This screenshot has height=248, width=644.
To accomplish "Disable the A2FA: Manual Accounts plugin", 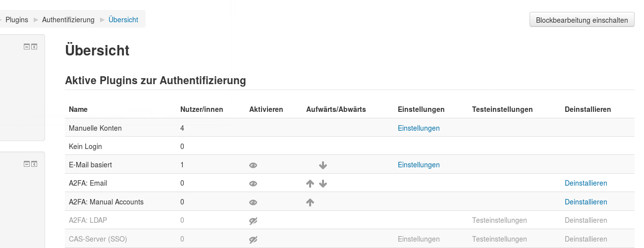I will point(253,202).
